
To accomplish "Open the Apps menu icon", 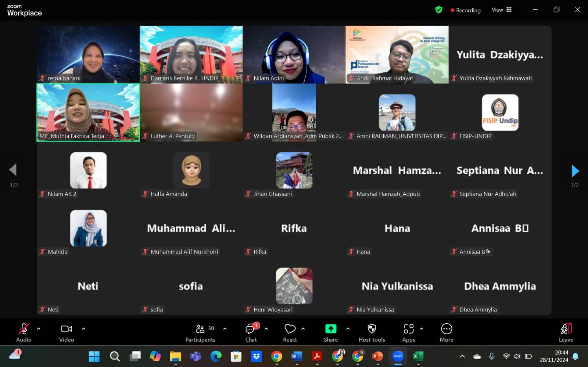I will pyautogui.click(x=408, y=329).
